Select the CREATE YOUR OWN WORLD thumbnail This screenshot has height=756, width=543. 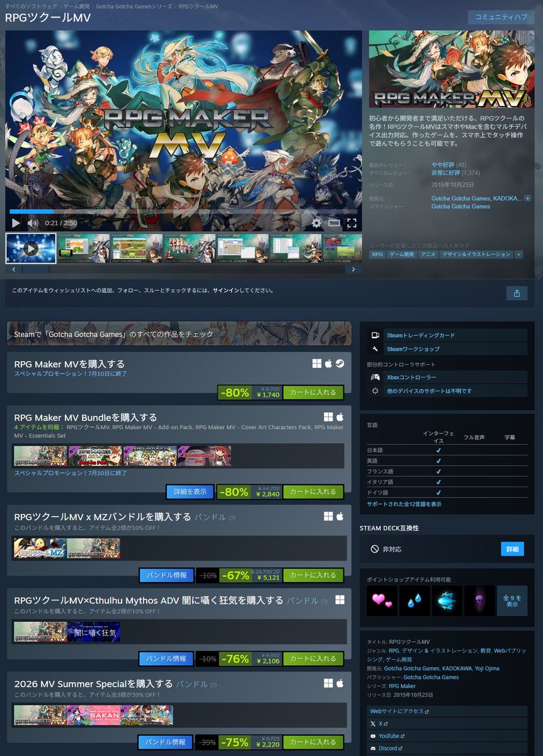137,248
